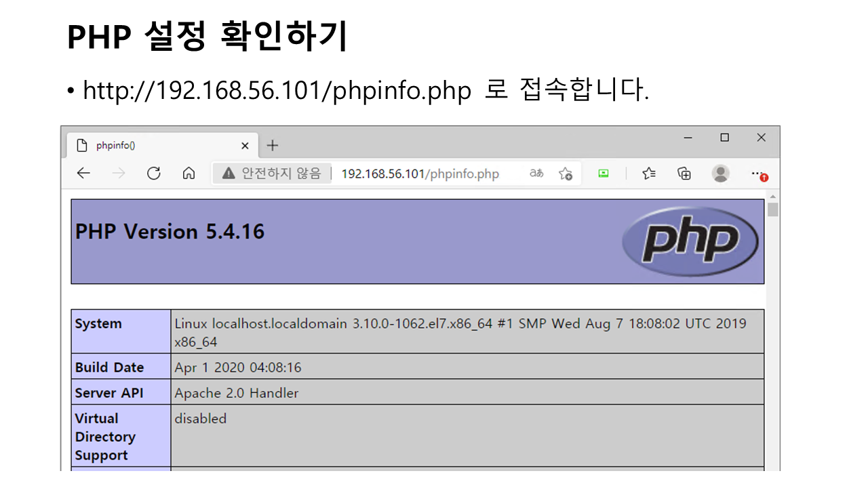
Task: Click the forward navigation arrow
Action: point(119,174)
